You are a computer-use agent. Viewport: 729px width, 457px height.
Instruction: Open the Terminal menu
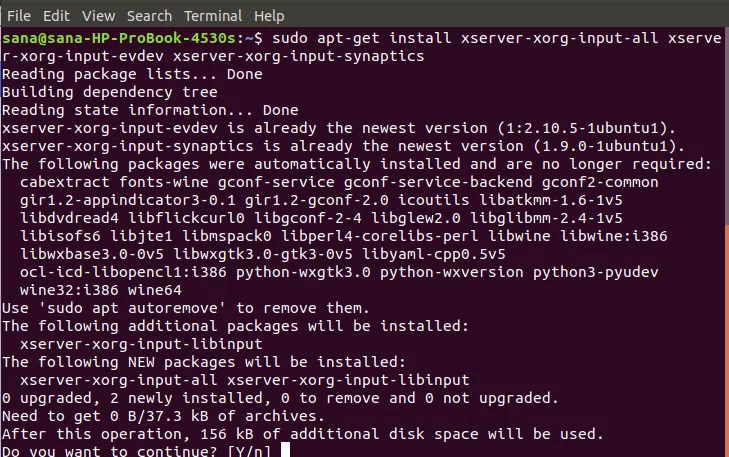213,16
